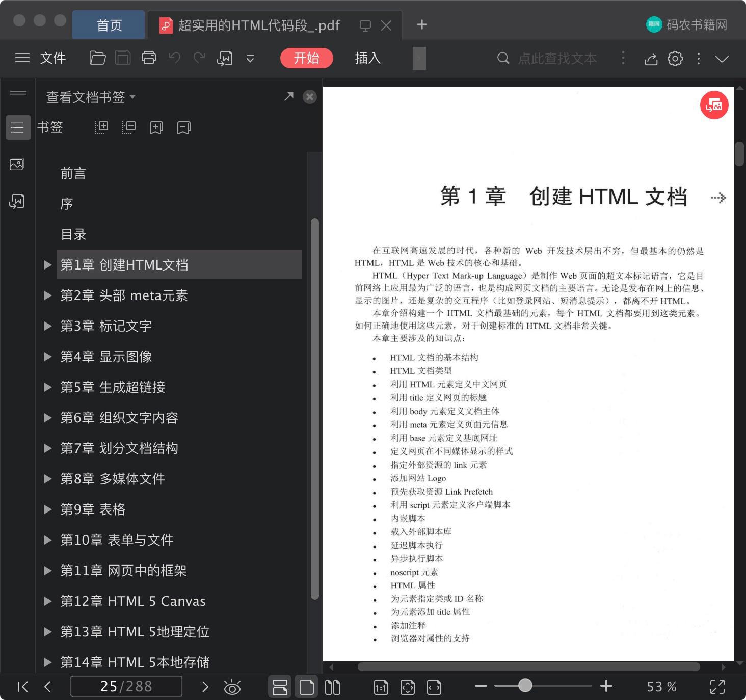Select 第9章 表格 bookmark text
746x700 pixels.
click(93, 509)
